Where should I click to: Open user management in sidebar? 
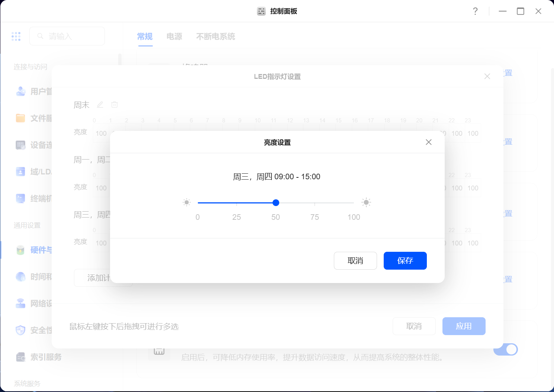(x=33, y=91)
